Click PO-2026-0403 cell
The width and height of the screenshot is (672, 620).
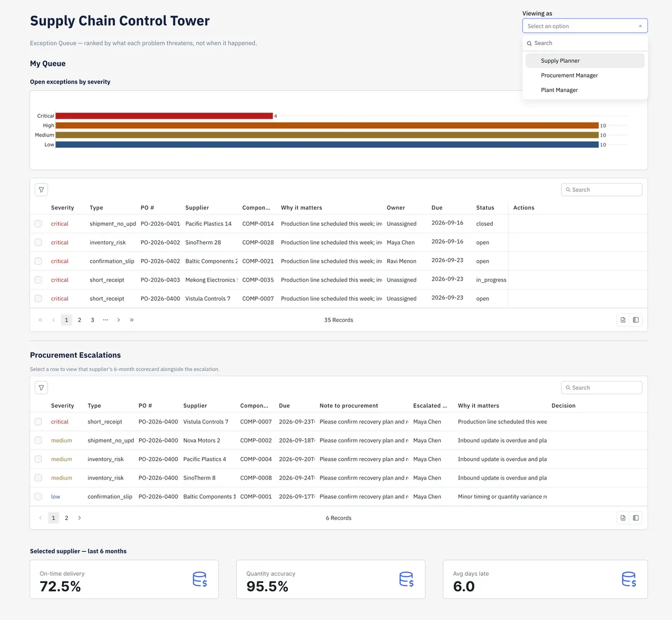(160, 280)
